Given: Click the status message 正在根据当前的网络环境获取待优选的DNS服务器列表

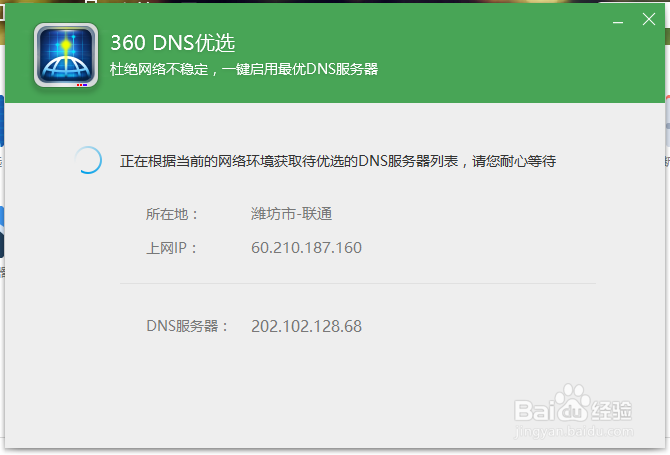Looking at the screenshot, I should [x=289, y=161].
